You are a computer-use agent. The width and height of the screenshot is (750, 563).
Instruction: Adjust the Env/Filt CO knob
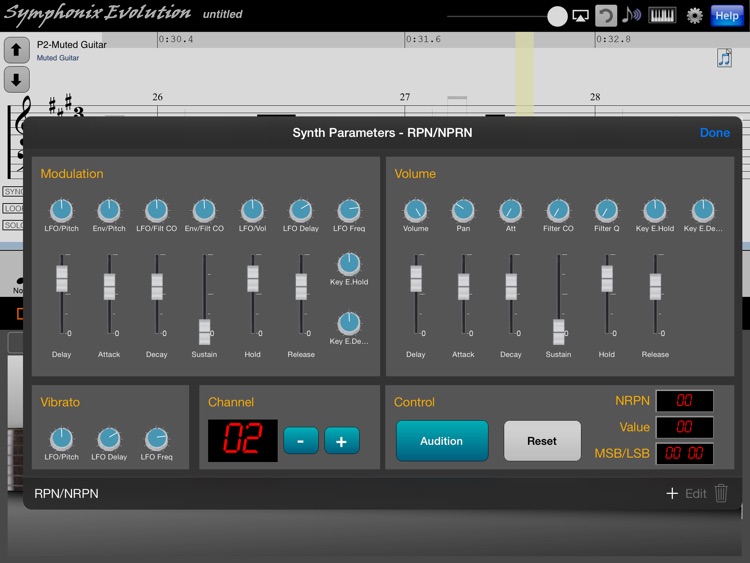click(204, 210)
